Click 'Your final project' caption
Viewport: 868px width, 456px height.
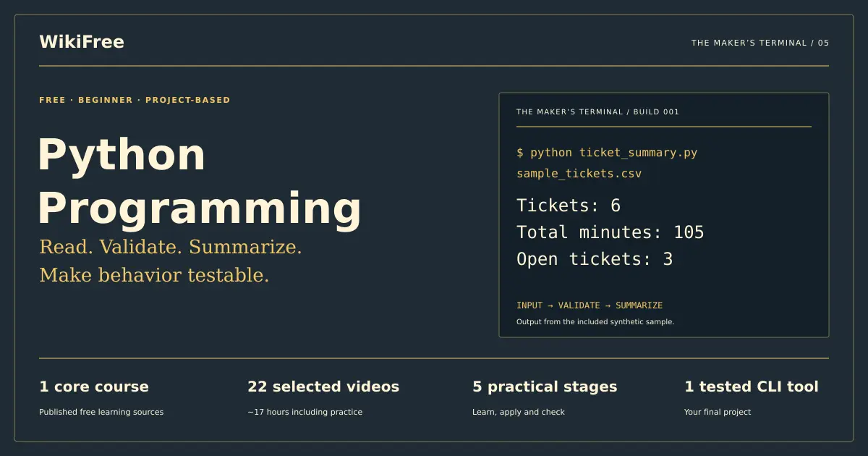point(718,412)
